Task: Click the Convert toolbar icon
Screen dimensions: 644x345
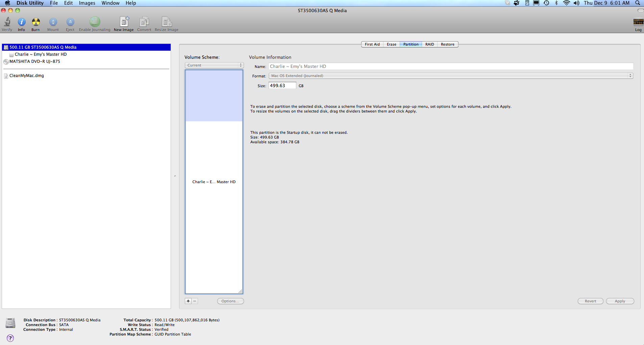Action: pos(144,24)
